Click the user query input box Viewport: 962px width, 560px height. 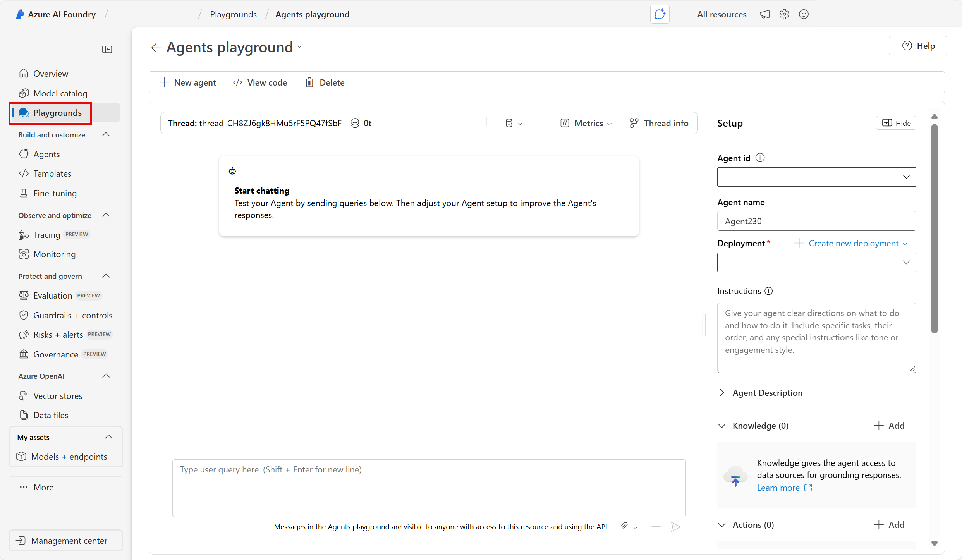click(429, 488)
